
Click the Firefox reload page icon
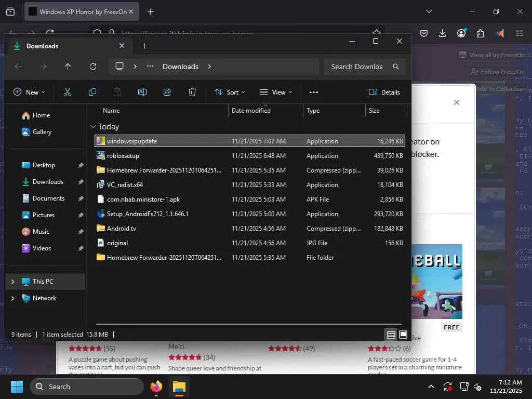coord(50,33)
